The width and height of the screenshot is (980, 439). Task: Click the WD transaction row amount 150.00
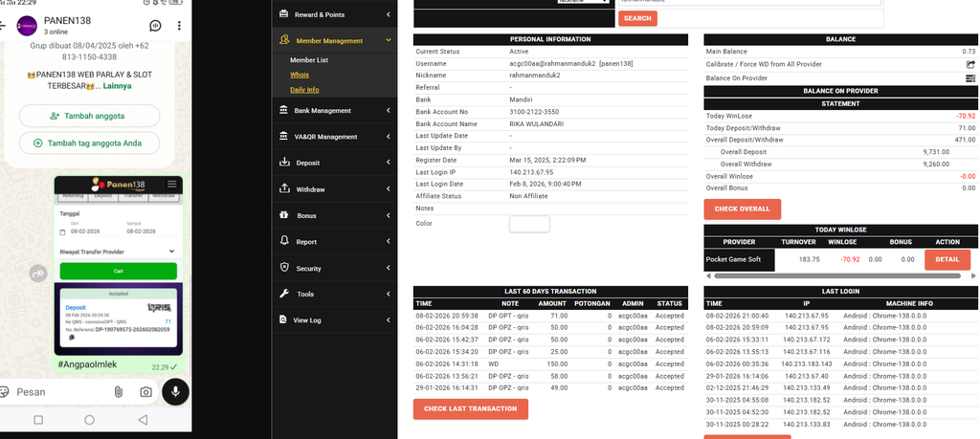pos(556,364)
